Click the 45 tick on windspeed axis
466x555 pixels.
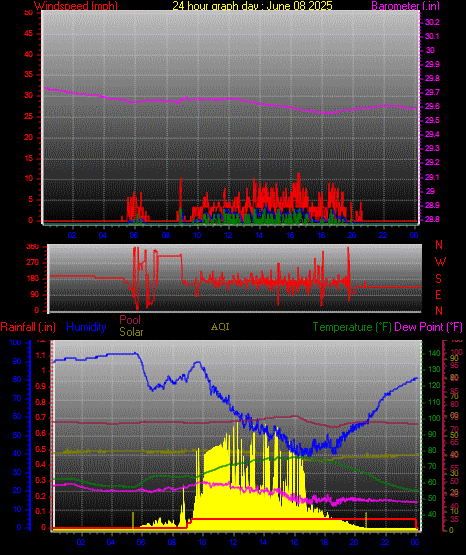click(x=28, y=34)
